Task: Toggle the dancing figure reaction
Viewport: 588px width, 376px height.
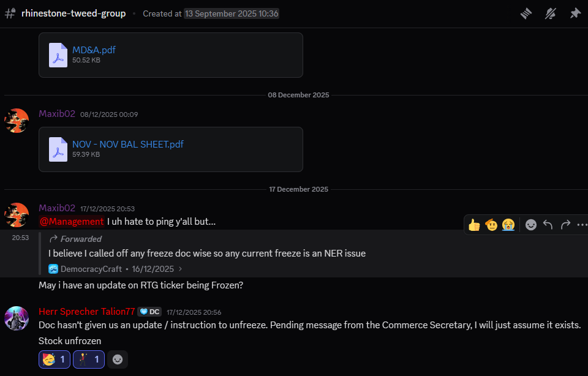Action: tap(89, 359)
